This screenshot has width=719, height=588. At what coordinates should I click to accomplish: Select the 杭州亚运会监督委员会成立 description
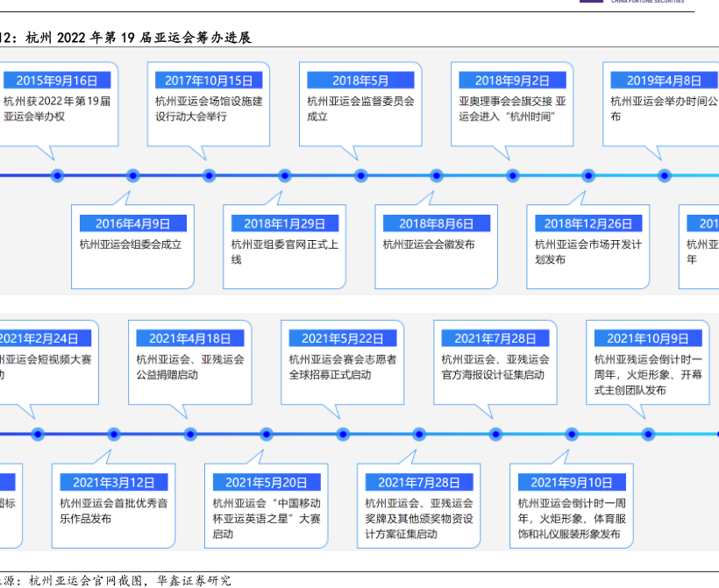click(360, 109)
